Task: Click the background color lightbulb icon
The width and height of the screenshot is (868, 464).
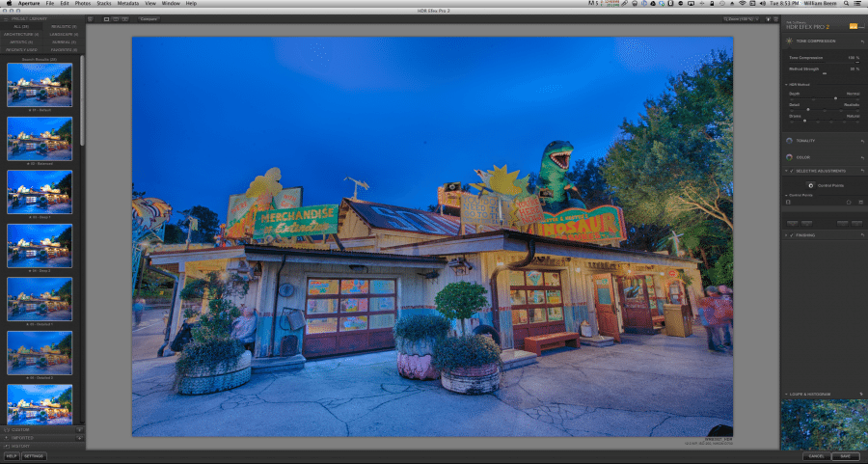Action: pos(768,19)
